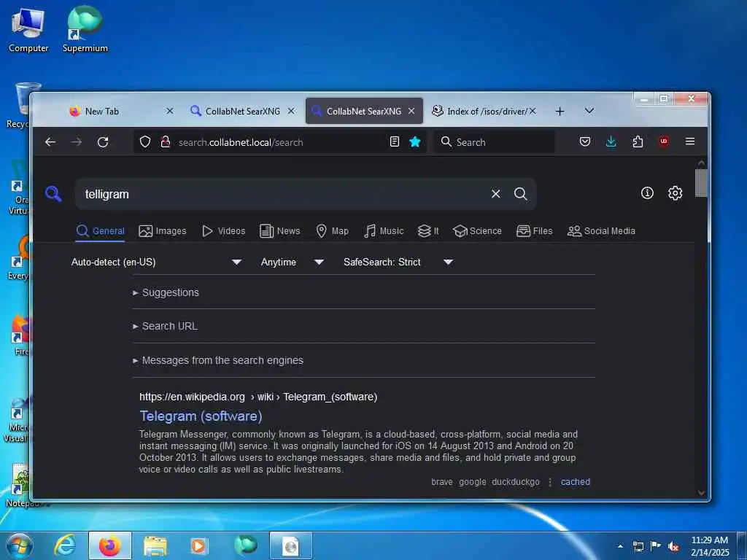The width and height of the screenshot is (747, 560).
Task: Click the page vertical scrollbar thumb
Action: pyautogui.click(x=701, y=182)
